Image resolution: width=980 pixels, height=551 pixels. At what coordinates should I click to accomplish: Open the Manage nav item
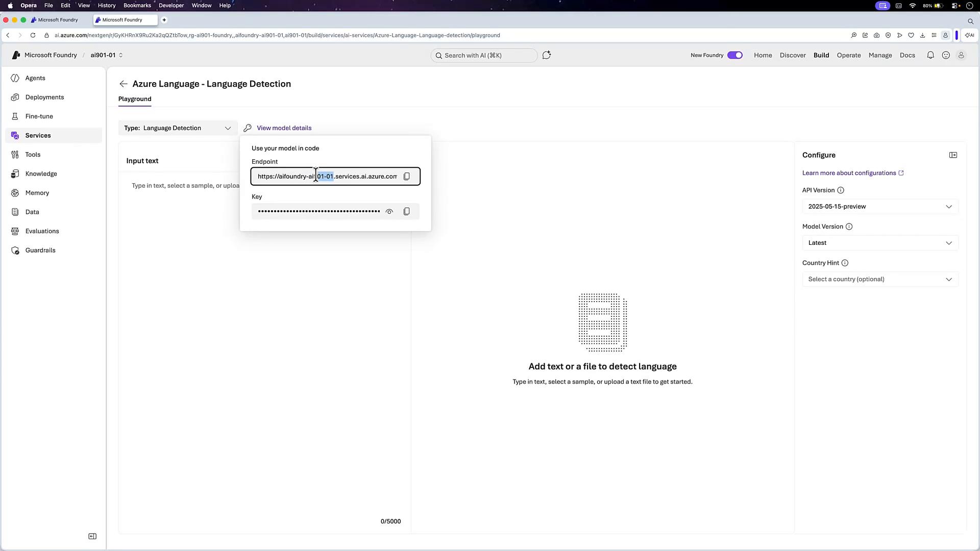[x=880, y=55]
